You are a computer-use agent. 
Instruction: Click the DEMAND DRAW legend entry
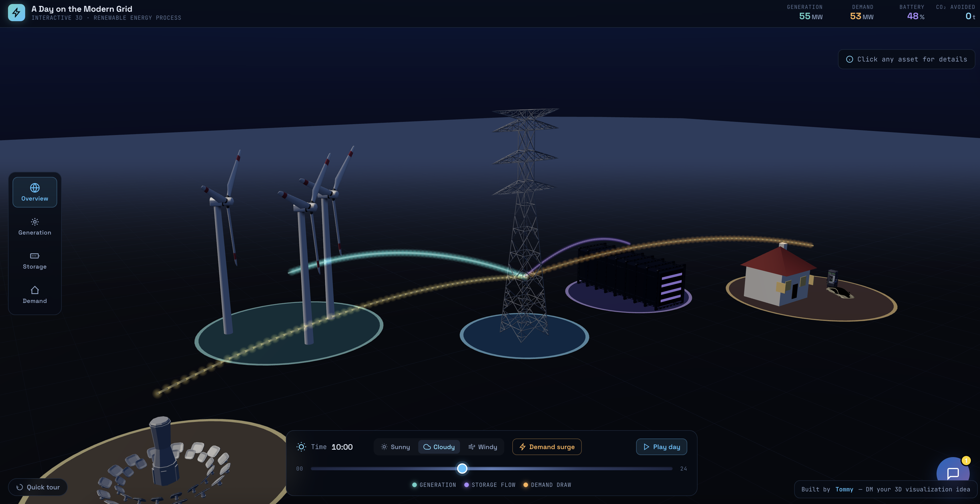pyautogui.click(x=547, y=485)
